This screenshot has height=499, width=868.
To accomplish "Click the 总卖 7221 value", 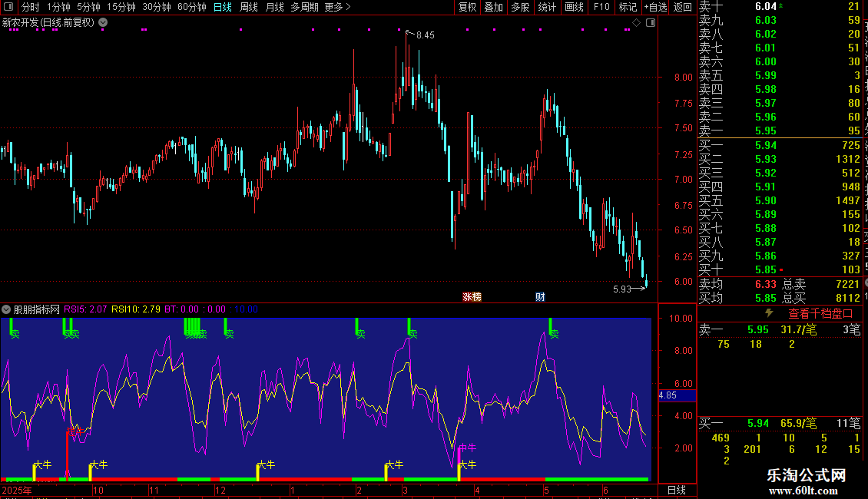I will point(847,284).
